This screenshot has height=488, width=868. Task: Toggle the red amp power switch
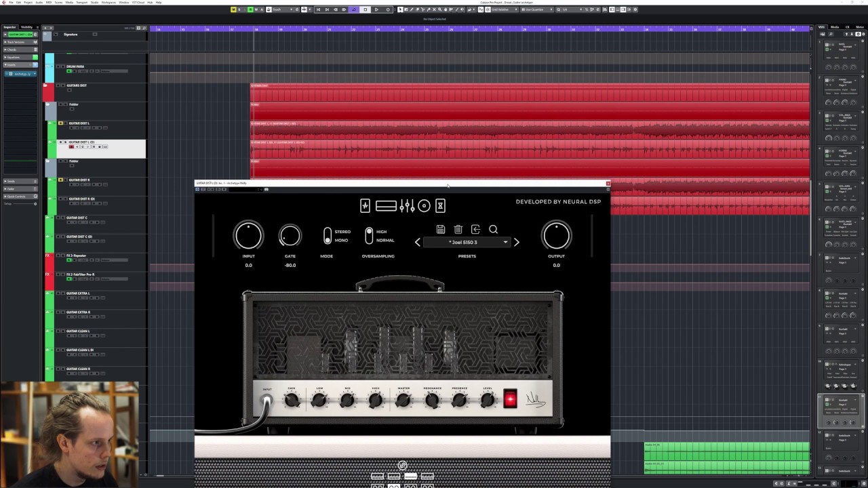pos(510,399)
